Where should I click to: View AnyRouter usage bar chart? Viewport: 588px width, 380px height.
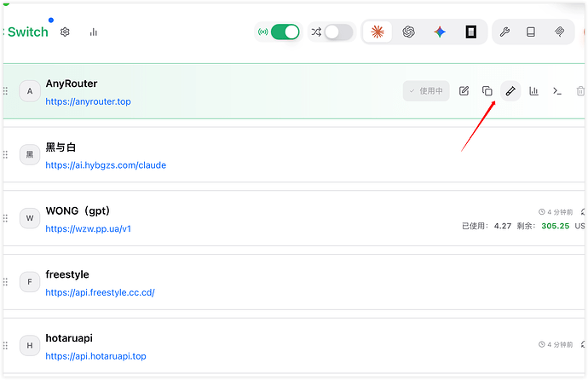[x=533, y=90]
